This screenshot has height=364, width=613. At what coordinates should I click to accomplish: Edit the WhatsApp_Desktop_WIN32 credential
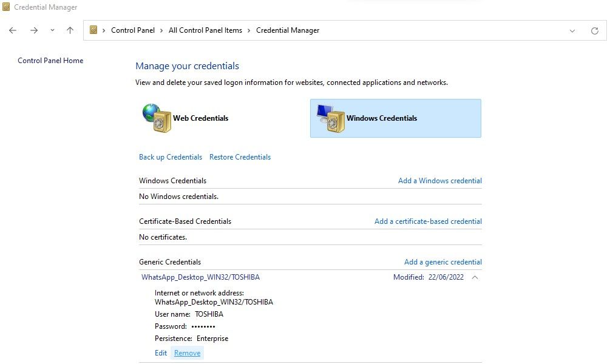[x=160, y=352]
